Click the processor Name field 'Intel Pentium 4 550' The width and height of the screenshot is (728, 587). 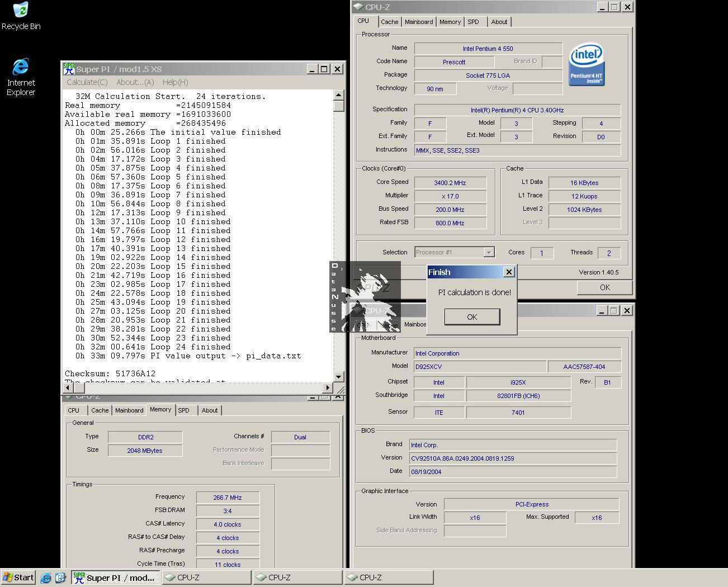tap(488, 49)
